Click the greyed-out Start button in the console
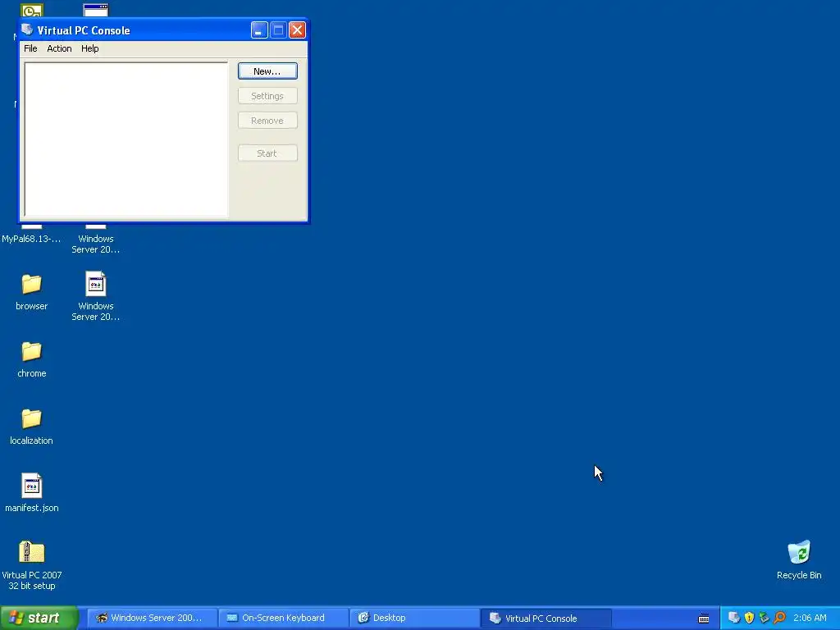 click(267, 153)
